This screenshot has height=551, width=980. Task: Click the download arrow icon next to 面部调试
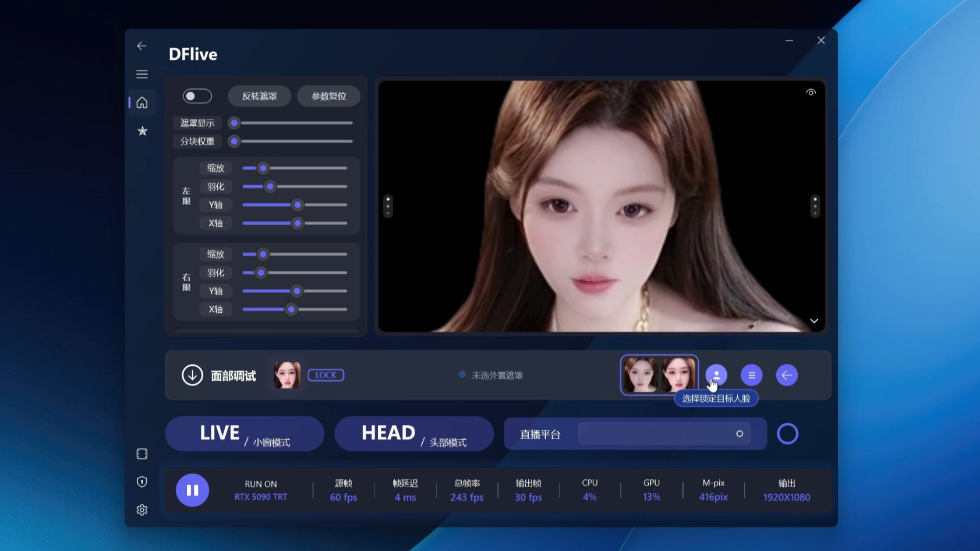point(192,375)
